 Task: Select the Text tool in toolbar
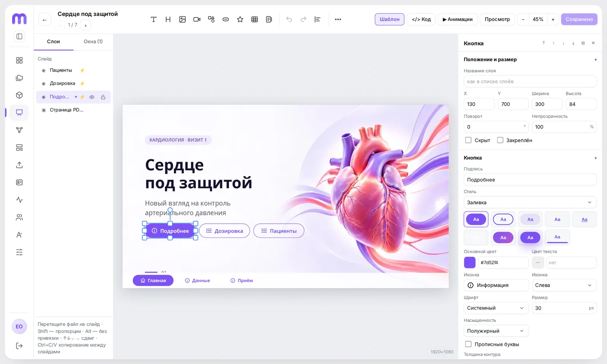pos(154,19)
